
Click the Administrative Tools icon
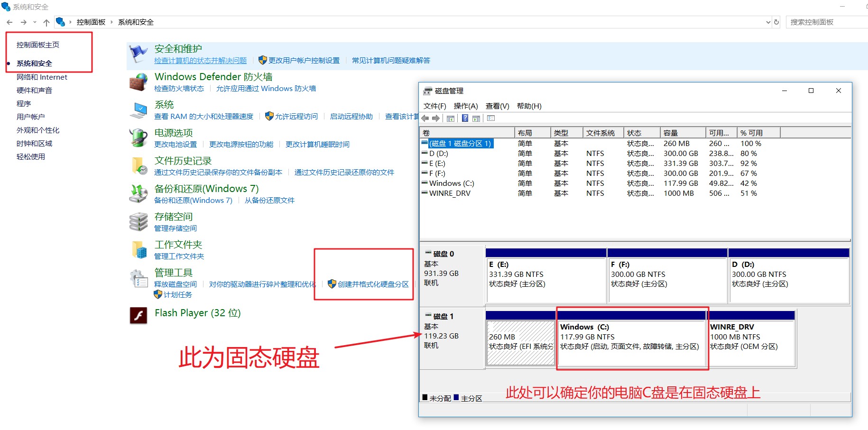coord(139,278)
